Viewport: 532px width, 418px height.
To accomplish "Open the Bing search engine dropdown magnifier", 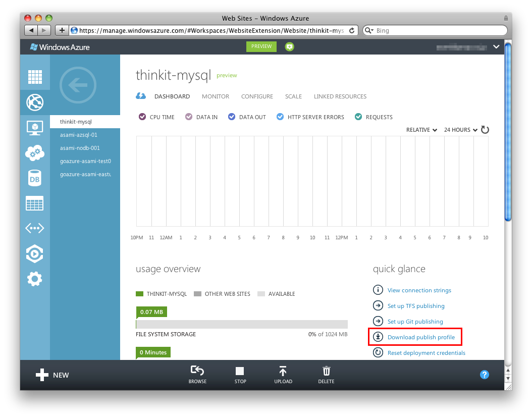I will click(369, 30).
